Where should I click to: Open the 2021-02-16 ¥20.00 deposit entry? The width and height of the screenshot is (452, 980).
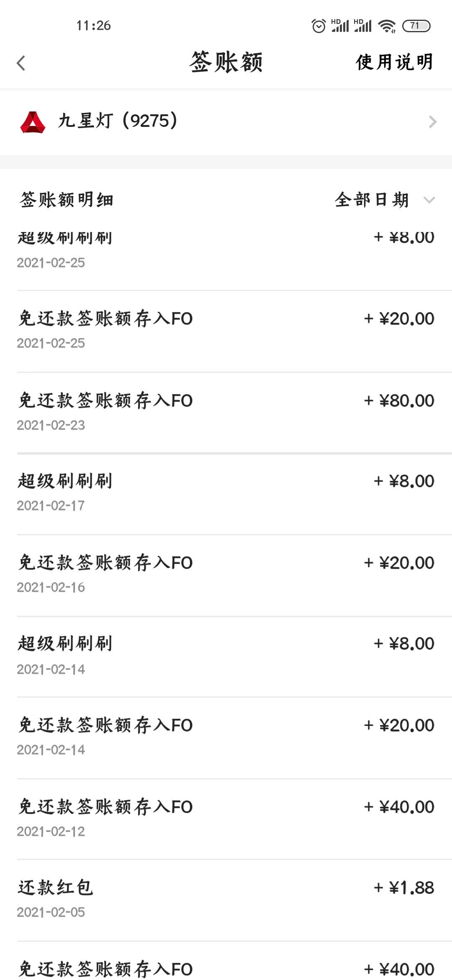[226, 575]
